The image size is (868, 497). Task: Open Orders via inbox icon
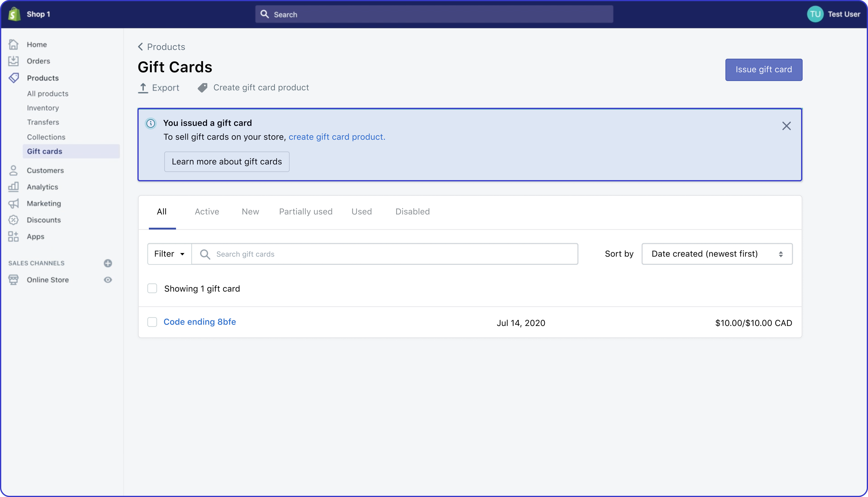(14, 61)
